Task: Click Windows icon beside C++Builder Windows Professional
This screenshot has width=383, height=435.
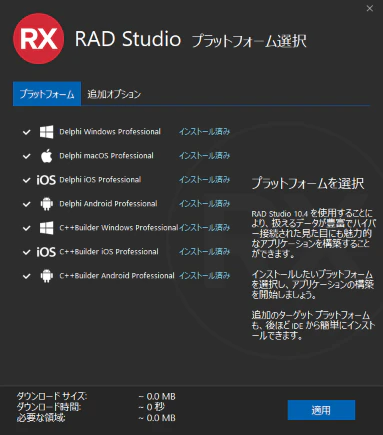Action: (x=46, y=228)
